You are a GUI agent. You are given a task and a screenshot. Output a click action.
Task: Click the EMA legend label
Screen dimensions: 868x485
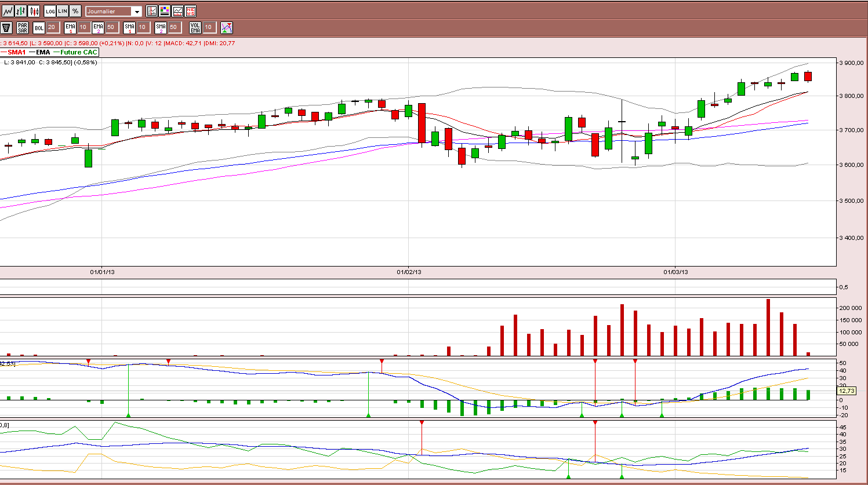pyautogui.click(x=43, y=52)
